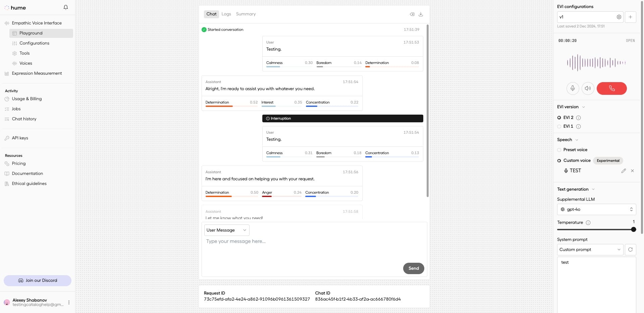
Task: Click the Voices waveform icon
Action: (x=14, y=63)
